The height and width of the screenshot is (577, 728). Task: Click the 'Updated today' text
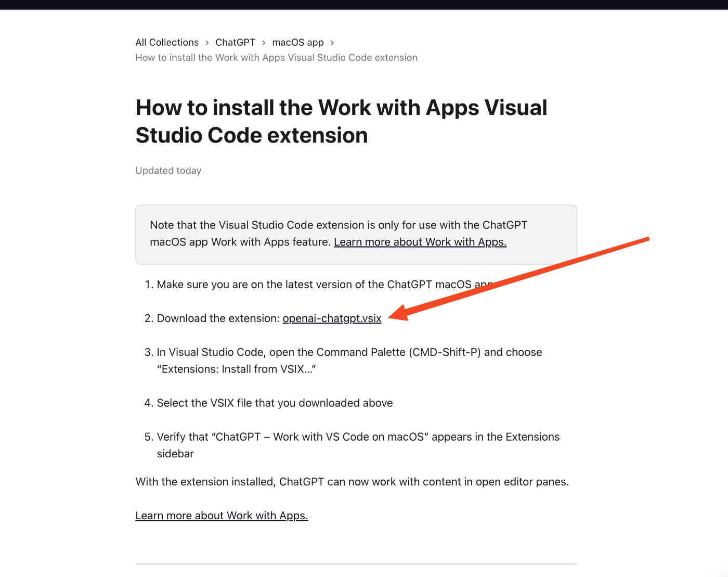tap(168, 171)
